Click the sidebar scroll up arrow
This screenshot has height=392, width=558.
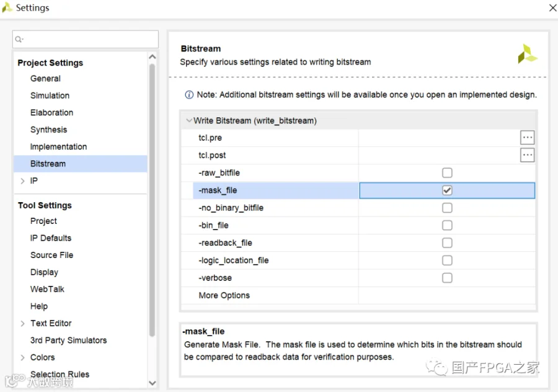pos(153,57)
